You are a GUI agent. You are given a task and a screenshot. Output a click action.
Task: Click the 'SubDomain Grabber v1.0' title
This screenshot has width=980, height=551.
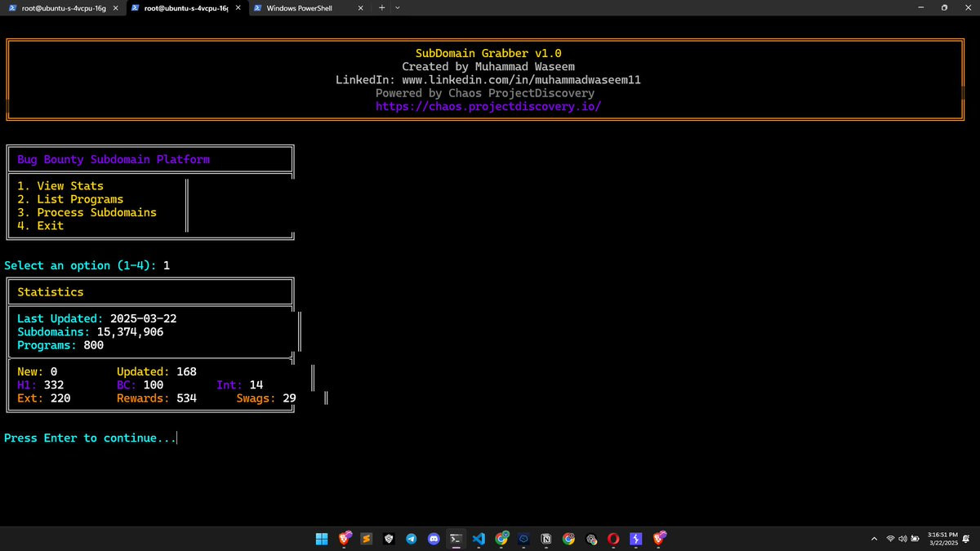[488, 53]
